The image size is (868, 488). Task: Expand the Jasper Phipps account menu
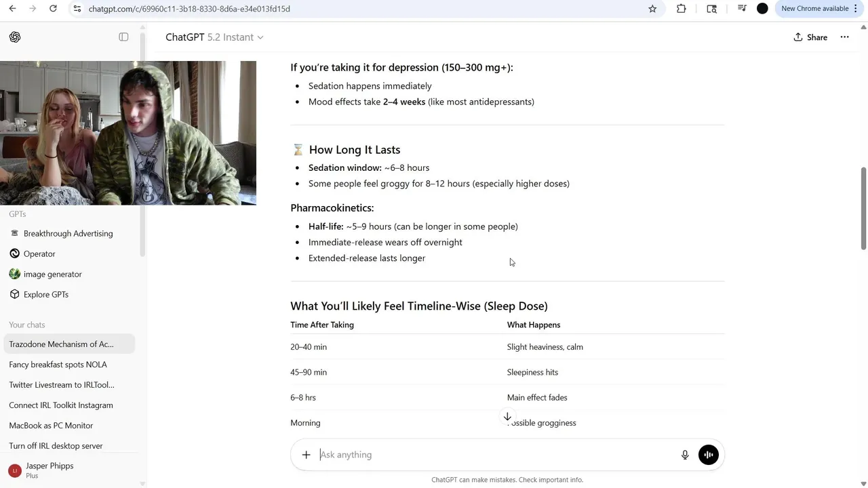tap(50, 470)
